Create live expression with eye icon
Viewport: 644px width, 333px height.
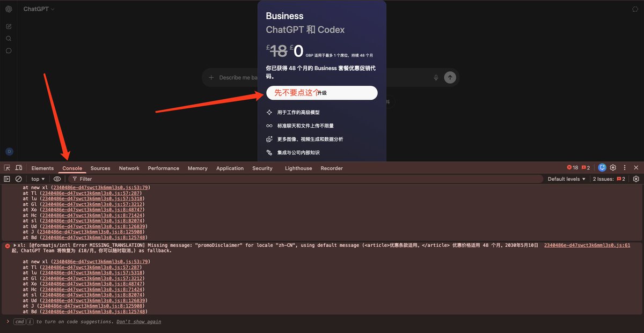click(x=57, y=179)
